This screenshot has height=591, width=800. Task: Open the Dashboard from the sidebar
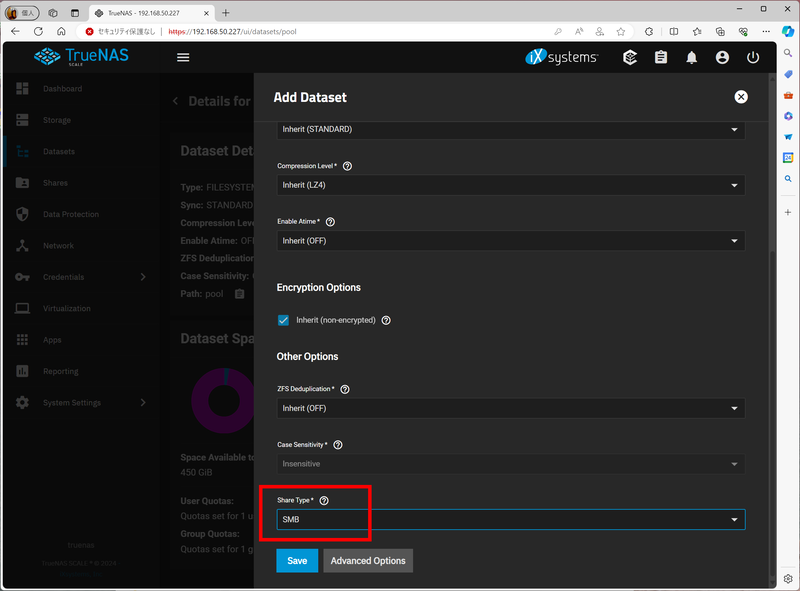pos(60,89)
